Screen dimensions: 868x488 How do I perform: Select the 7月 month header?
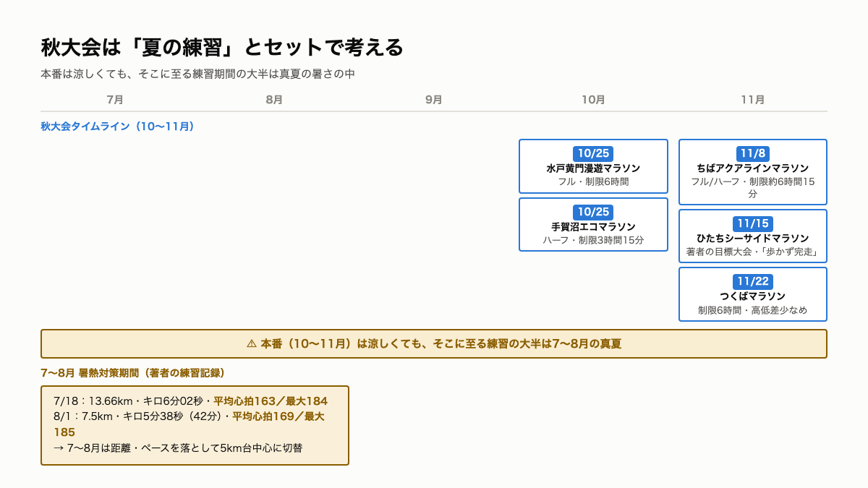tap(115, 100)
